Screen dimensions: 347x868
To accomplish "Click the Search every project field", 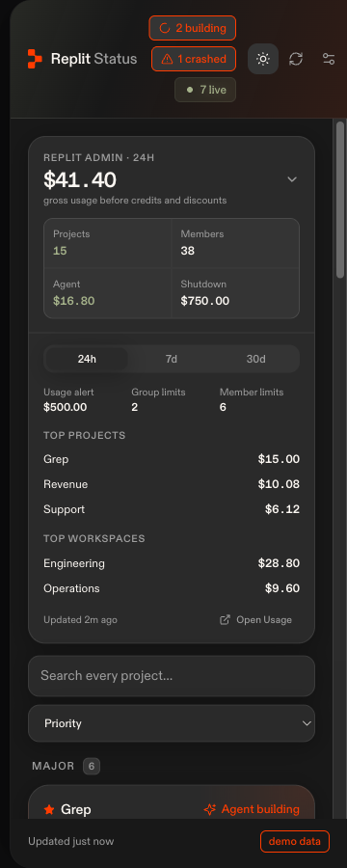I will pyautogui.click(x=172, y=675).
